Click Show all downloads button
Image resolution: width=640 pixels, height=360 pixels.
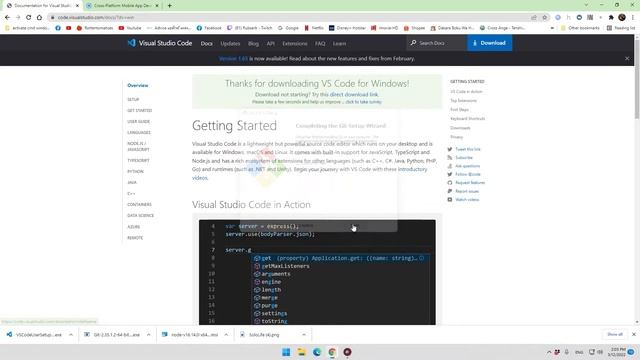pos(615,334)
